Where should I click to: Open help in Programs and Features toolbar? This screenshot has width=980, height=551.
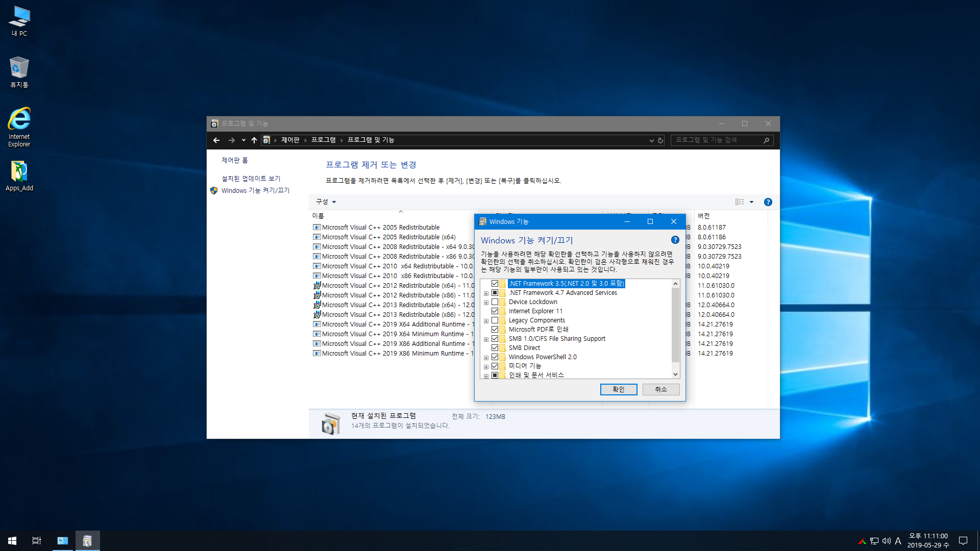tap(768, 202)
